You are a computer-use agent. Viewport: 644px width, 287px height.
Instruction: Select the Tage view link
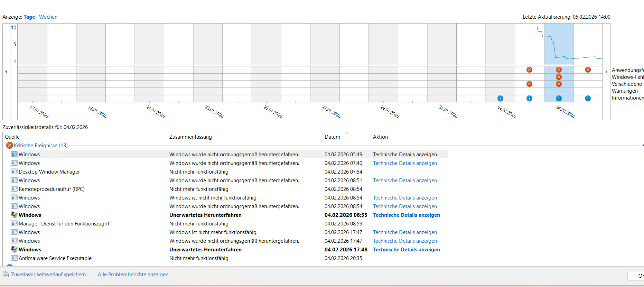(x=29, y=17)
